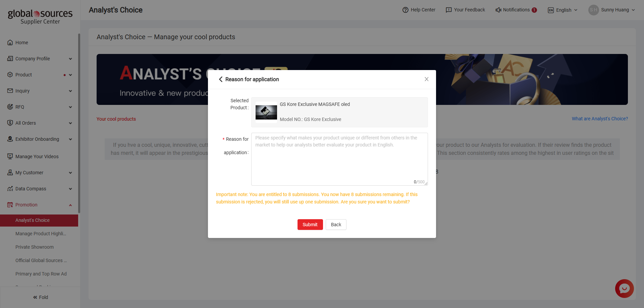Close the Reason for application dialog
Viewport: 644px width, 308px height.
click(426, 79)
